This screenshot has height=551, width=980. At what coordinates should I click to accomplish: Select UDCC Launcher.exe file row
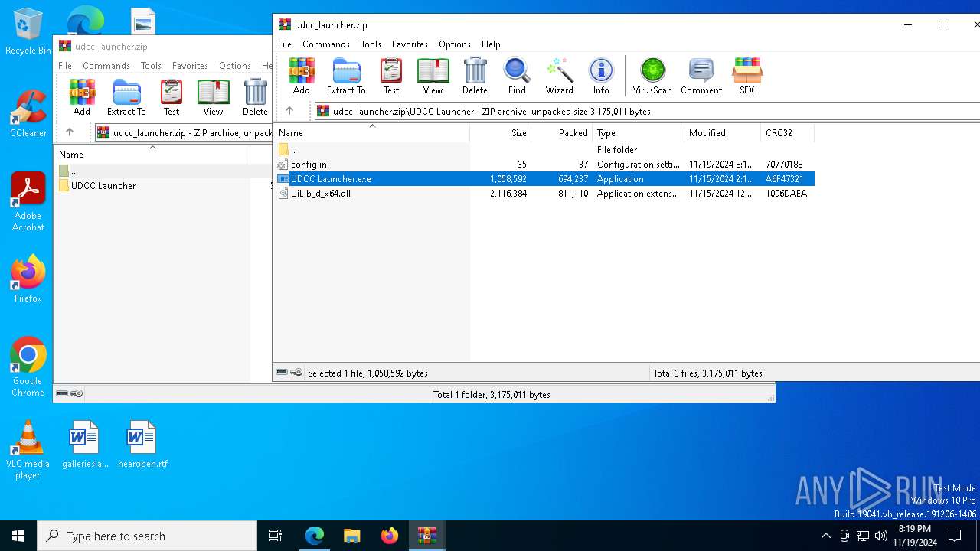[544, 179]
